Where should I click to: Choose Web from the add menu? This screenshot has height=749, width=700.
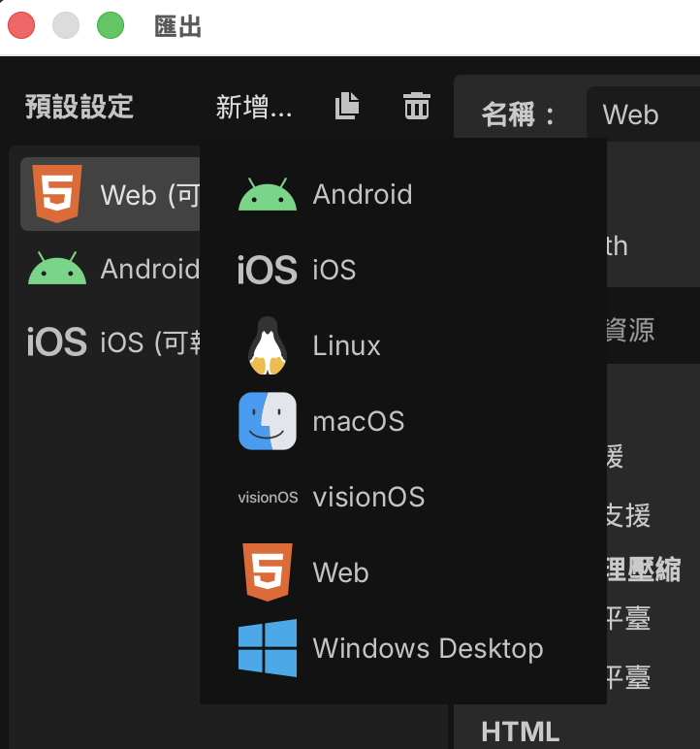(x=403, y=572)
